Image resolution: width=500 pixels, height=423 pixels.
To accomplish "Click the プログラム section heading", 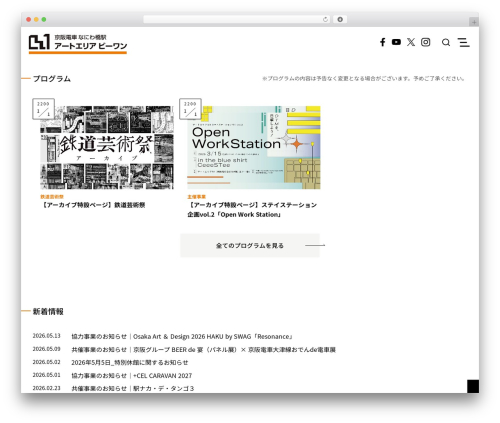I will coord(52,79).
